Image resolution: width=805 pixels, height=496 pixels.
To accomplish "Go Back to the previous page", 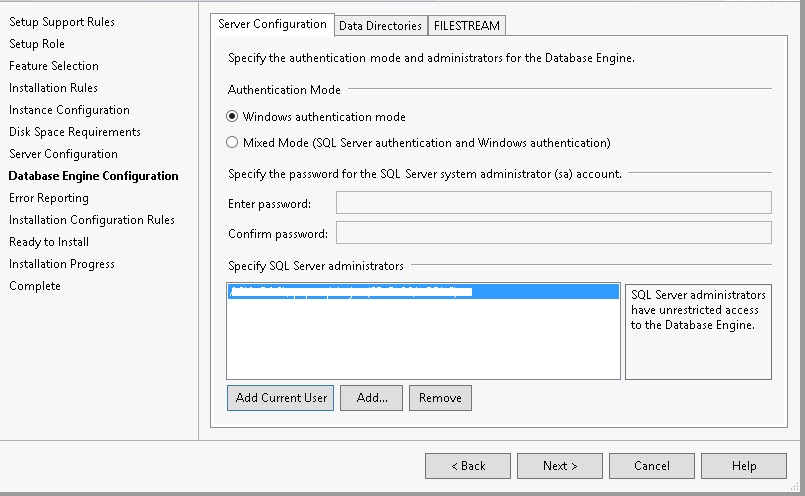I will tap(468, 466).
